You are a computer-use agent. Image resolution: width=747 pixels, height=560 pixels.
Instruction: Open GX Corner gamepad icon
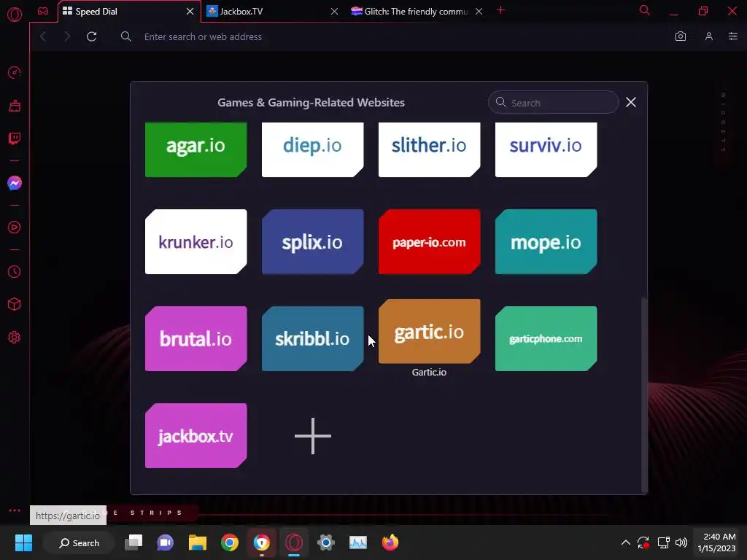coord(43,11)
